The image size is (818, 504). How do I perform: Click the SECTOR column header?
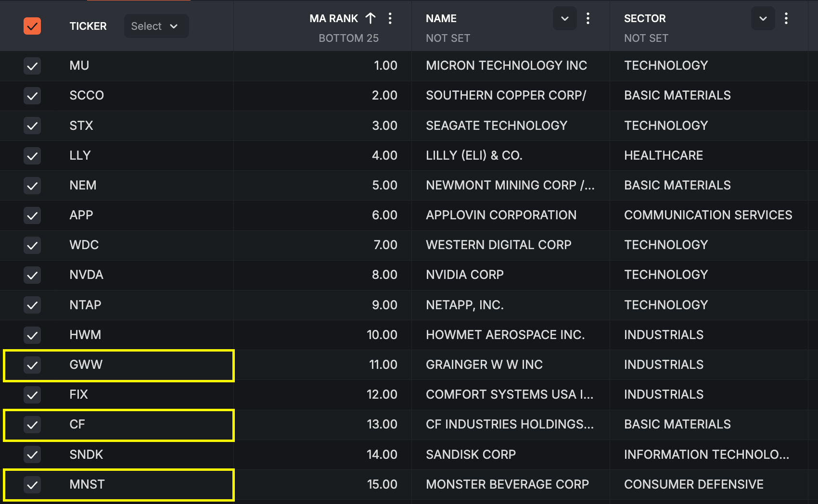pyautogui.click(x=645, y=18)
